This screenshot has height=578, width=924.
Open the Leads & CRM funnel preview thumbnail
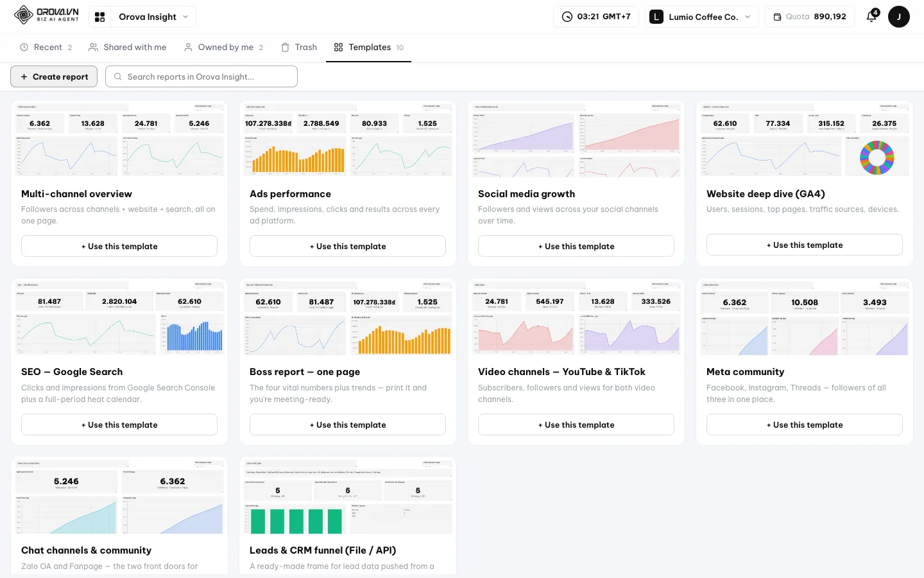348,496
